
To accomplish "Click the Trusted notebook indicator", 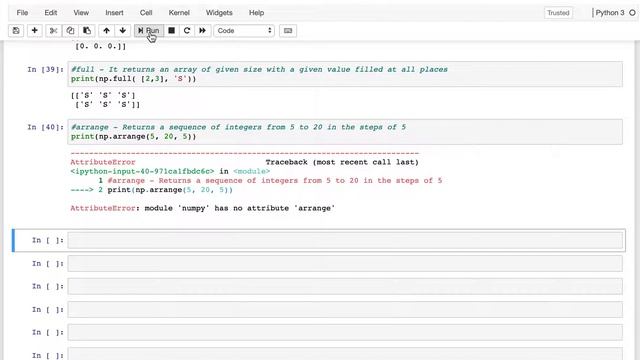I will click(x=558, y=13).
